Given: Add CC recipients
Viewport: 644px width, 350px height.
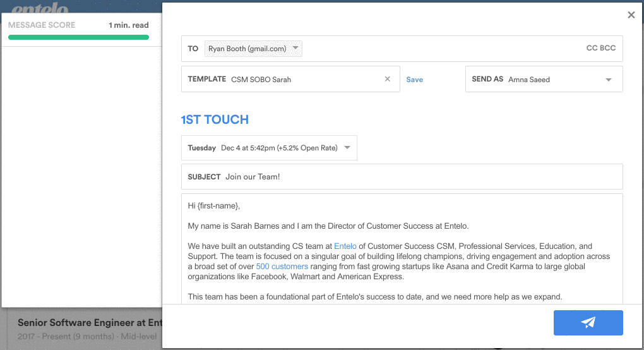Looking at the screenshot, I should [592, 48].
